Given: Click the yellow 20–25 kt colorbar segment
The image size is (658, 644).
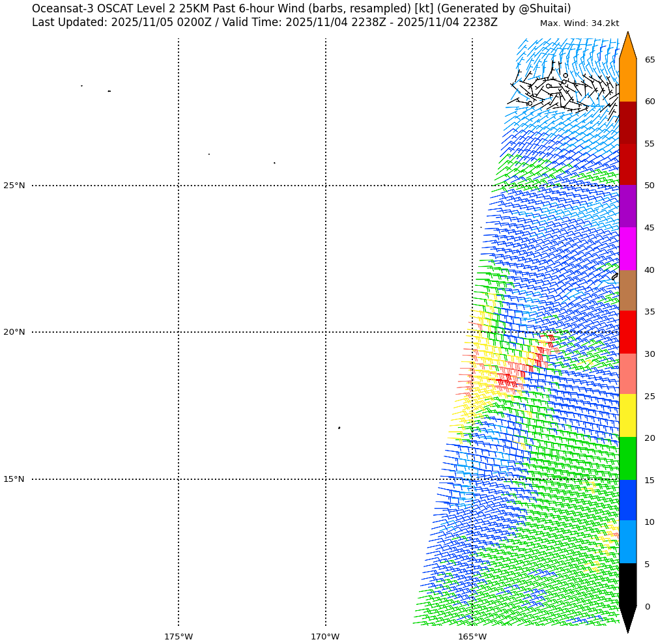Looking at the screenshot, I should coord(627,416).
